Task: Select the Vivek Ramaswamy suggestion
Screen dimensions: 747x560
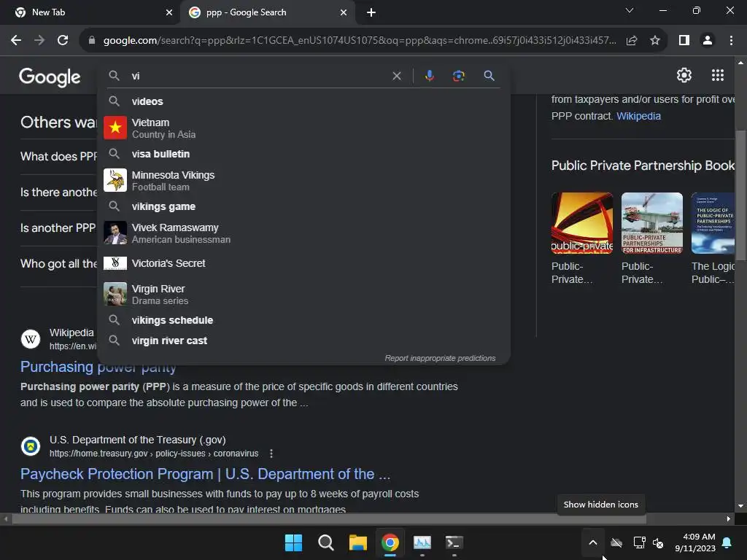Action: tap(303, 233)
